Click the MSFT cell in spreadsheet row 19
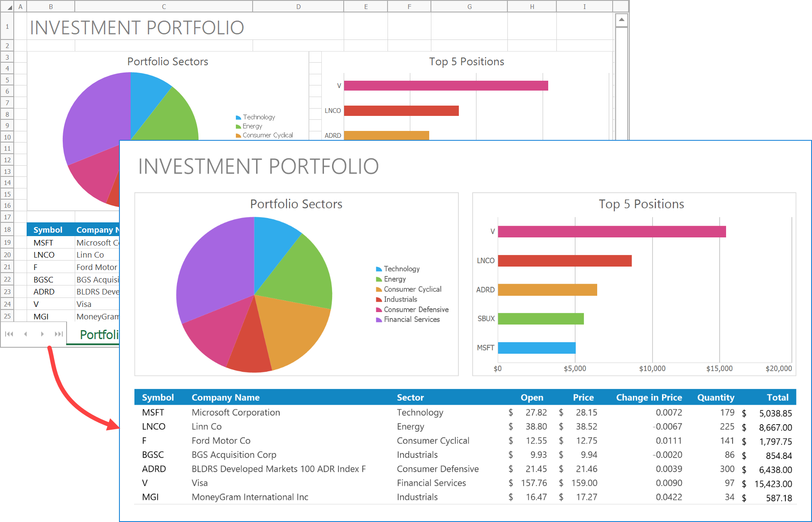Image resolution: width=812 pixels, height=522 pixels. (43, 243)
